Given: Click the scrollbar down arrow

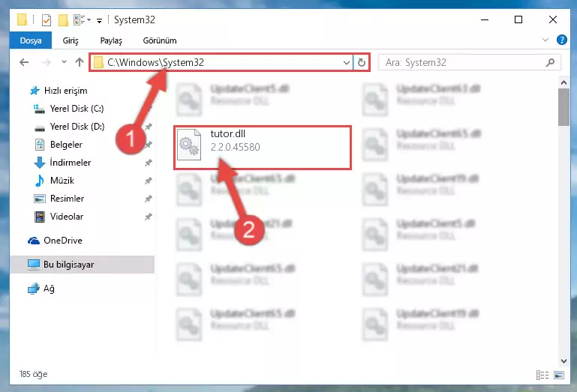Looking at the screenshot, I should point(563,361).
